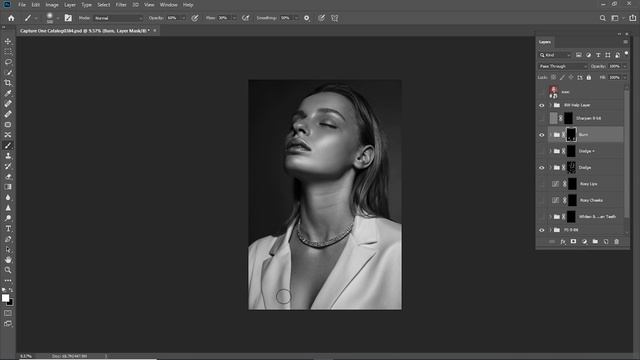Viewport: 640px width, 360px height.
Task: Swap foreground and background colors arrow
Action: coord(11,290)
